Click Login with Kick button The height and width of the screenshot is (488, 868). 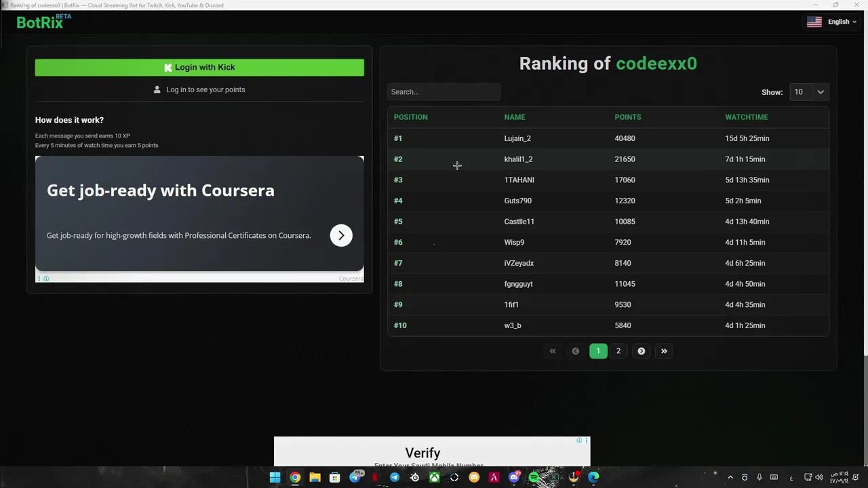(199, 67)
